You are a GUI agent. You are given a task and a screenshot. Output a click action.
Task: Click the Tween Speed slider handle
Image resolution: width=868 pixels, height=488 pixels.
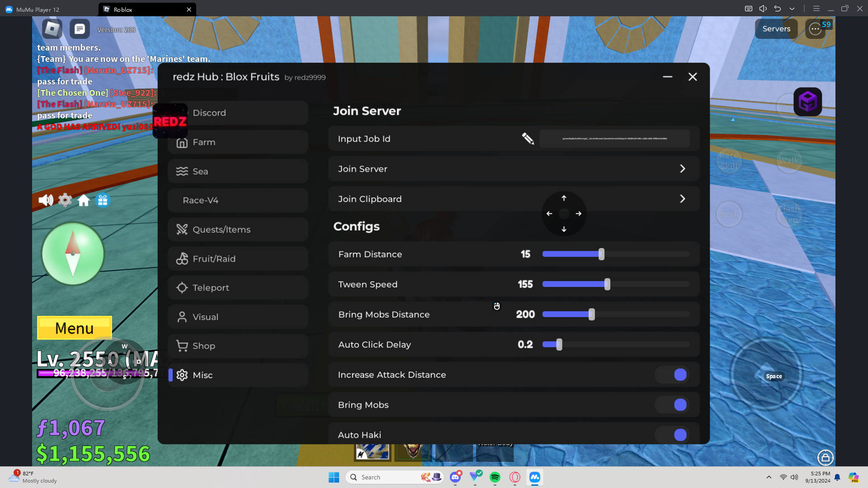[607, 284]
